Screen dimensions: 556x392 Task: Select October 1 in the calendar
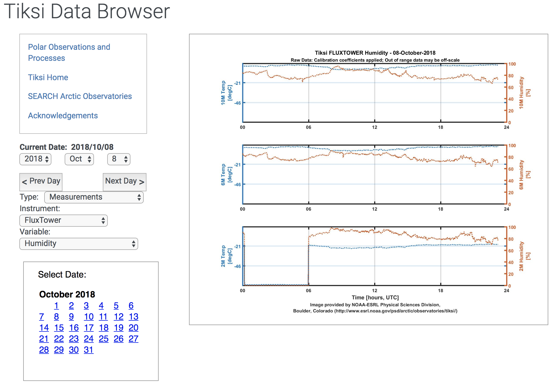[x=56, y=306]
